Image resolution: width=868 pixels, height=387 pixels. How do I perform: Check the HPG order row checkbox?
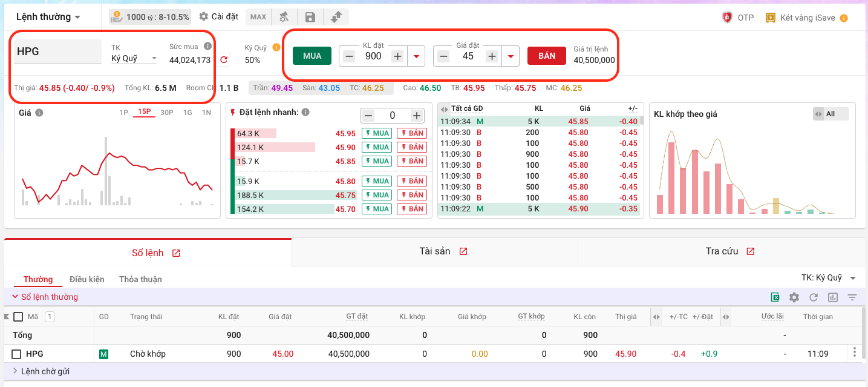[17, 354]
